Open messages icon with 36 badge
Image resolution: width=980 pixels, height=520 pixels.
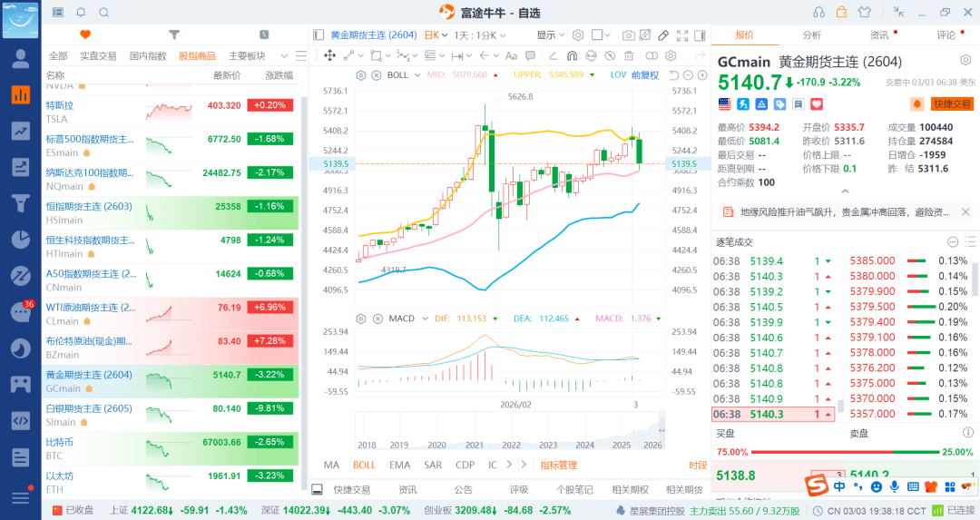tap(21, 311)
